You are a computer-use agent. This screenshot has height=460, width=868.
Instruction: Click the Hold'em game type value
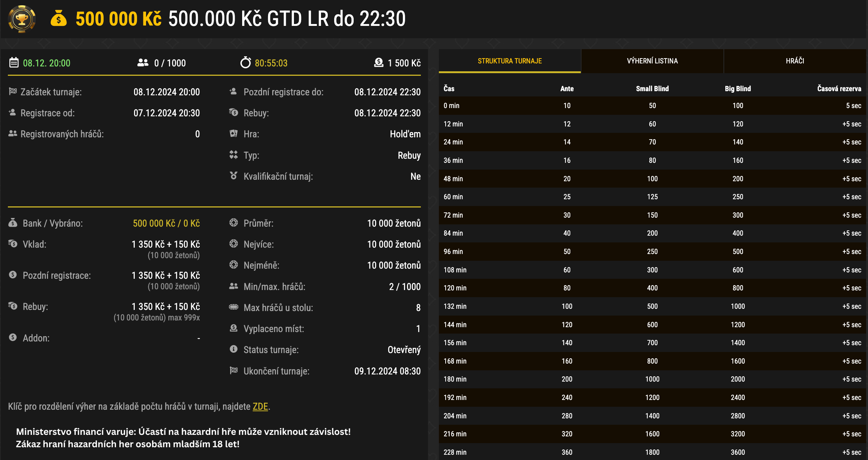pyautogui.click(x=405, y=134)
